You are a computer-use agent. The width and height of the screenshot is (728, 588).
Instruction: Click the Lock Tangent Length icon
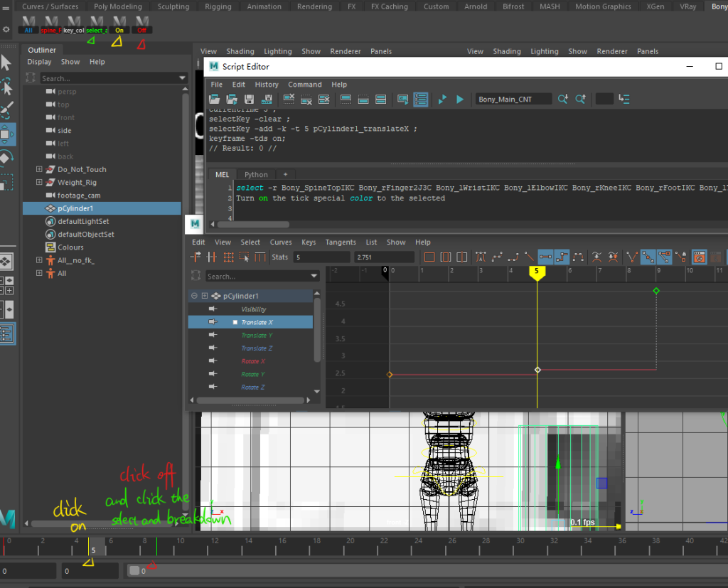pos(680,257)
